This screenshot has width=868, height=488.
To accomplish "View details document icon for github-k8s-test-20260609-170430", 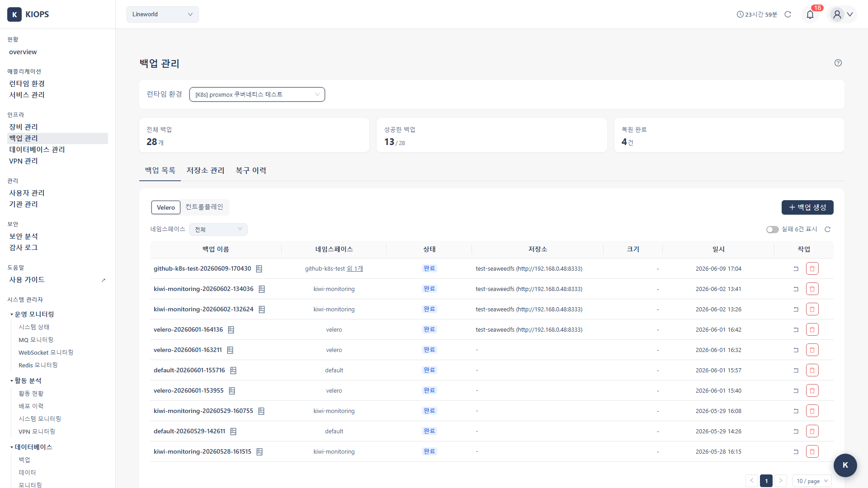I will 259,269.
